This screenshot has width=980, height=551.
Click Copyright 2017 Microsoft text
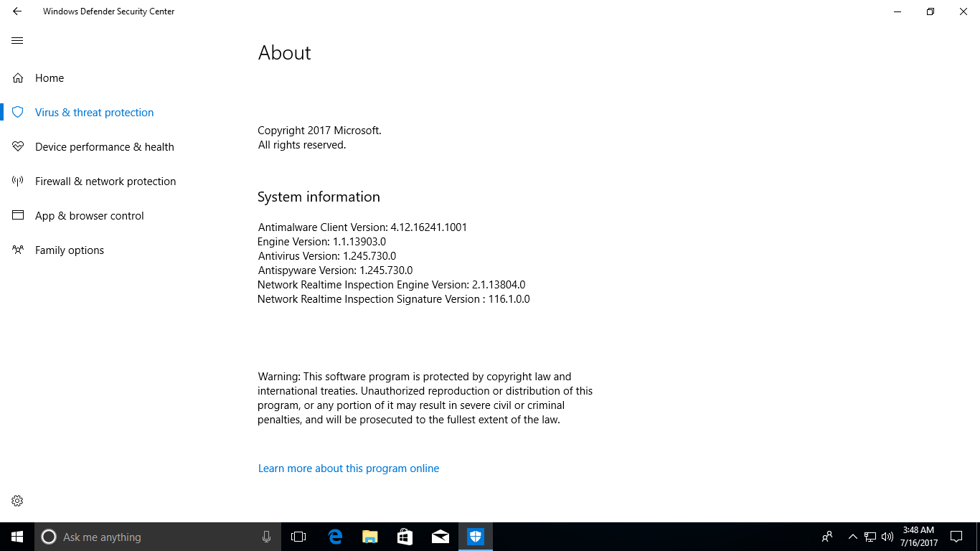(320, 131)
